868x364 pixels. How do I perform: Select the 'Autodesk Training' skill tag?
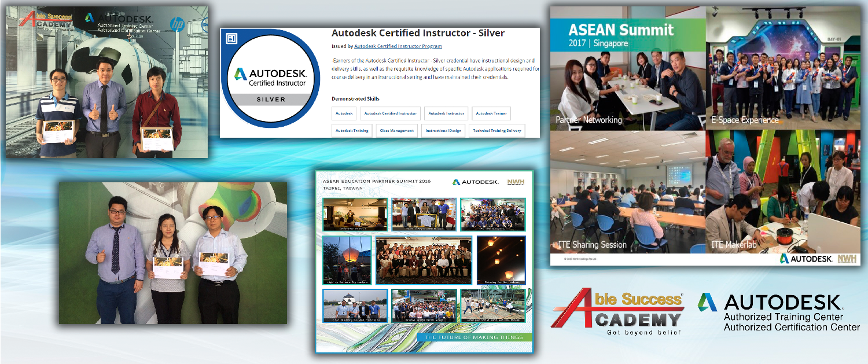click(352, 131)
